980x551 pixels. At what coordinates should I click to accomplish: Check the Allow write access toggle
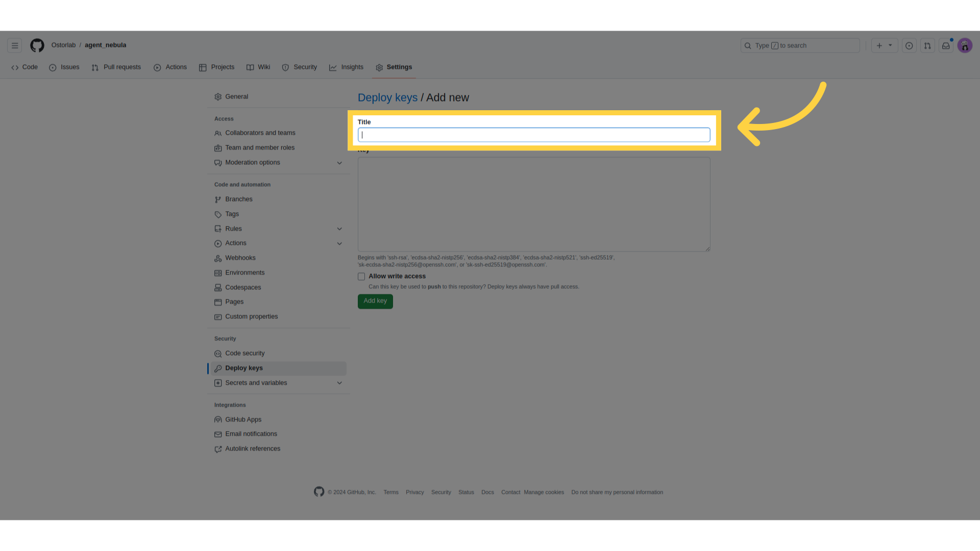pyautogui.click(x=361, y=277)
